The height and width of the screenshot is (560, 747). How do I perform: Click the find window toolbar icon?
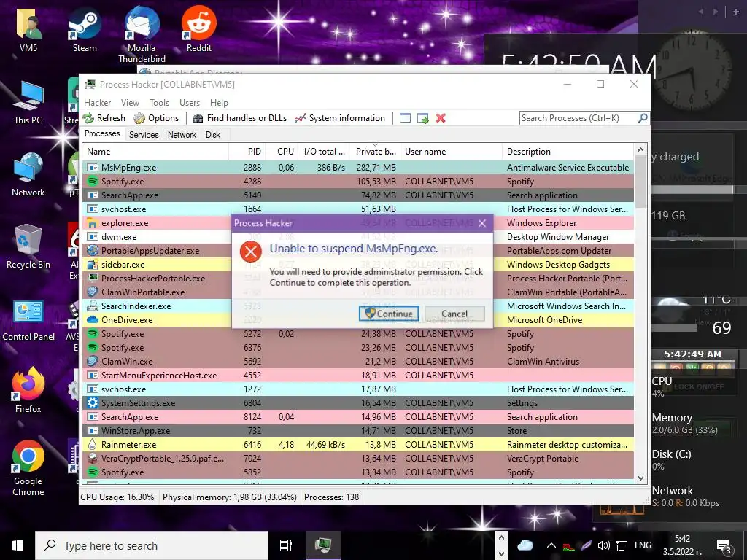point(405,118)
